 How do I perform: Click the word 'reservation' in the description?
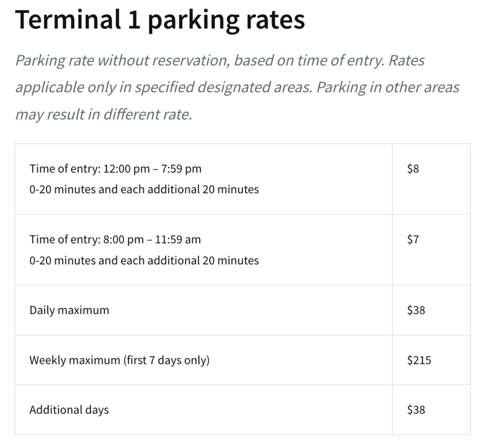coord(191,61)
